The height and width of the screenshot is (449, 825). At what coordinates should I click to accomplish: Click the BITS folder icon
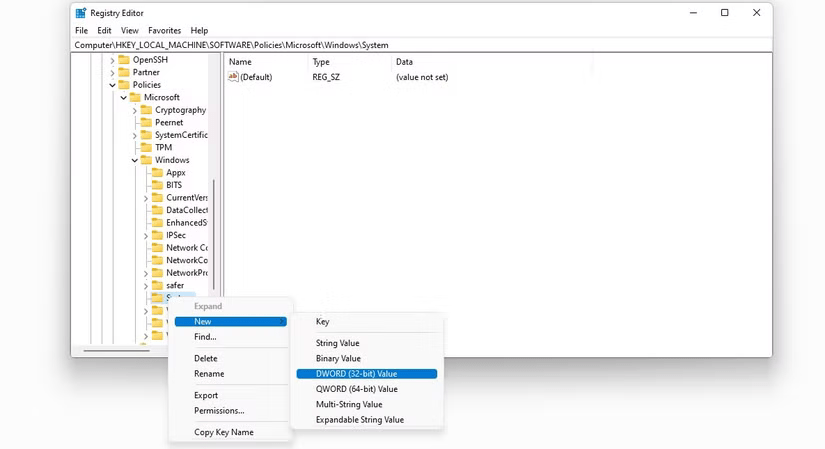[156, 185]
